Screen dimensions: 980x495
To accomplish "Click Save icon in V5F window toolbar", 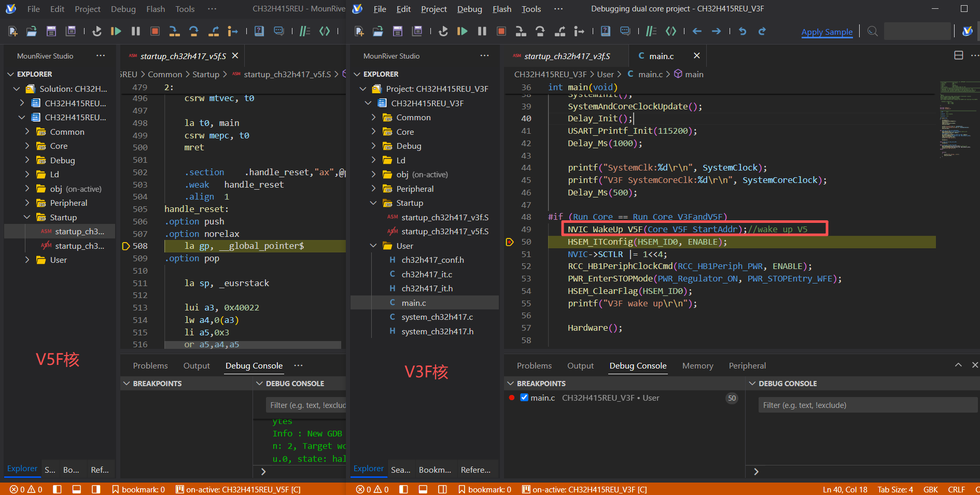I will click(51, 31).
